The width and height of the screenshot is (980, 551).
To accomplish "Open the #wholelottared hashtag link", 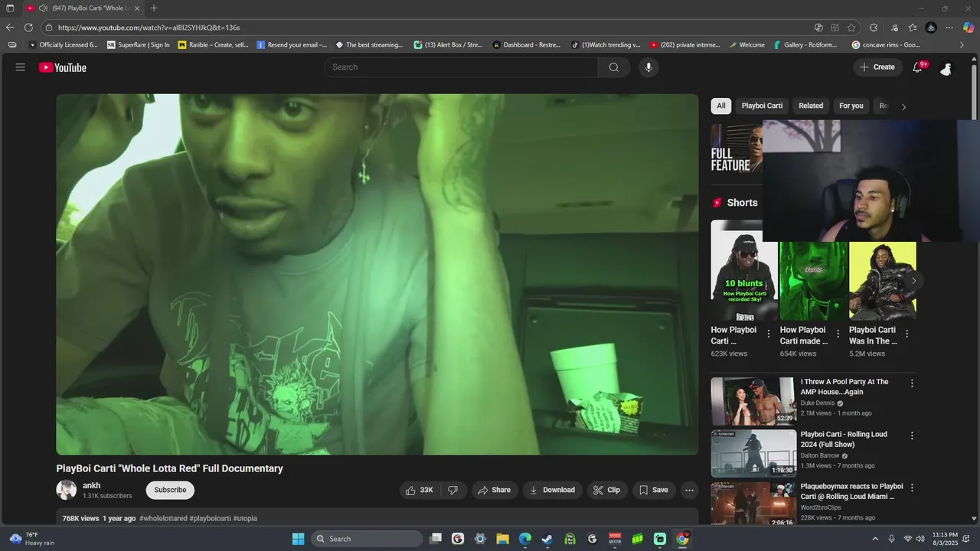I will 163,518.
